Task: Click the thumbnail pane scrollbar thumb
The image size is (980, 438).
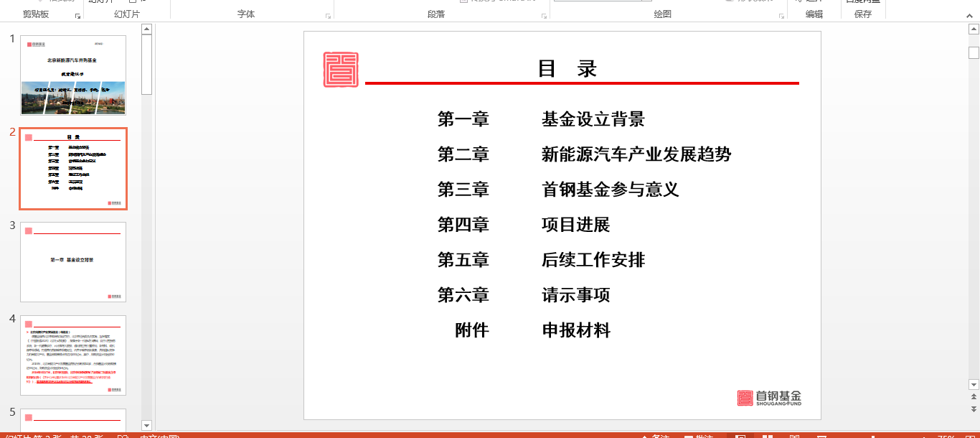Action: (x=147, y=65)
